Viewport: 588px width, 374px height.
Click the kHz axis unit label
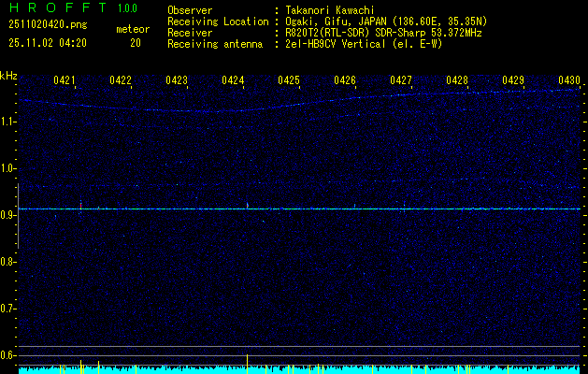9,75
